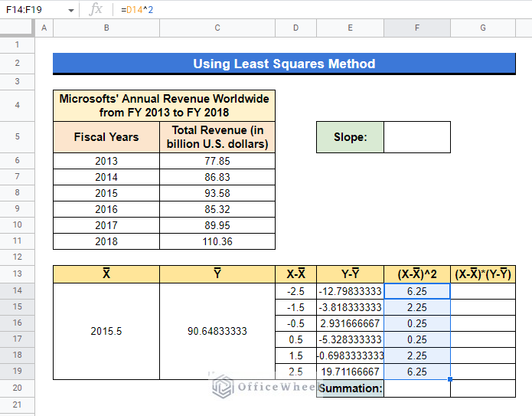This screenshot has height=416, width=532.
Task: Select the cell with -0.5
Action: [296, 323]
